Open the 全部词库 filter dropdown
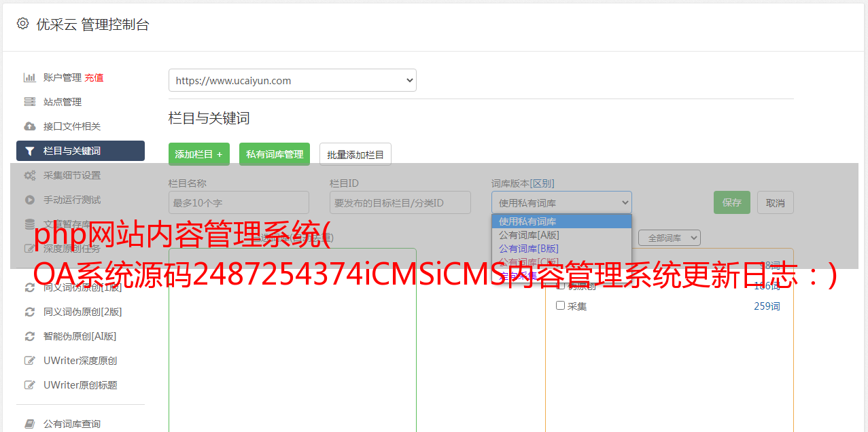 point(670,238)
